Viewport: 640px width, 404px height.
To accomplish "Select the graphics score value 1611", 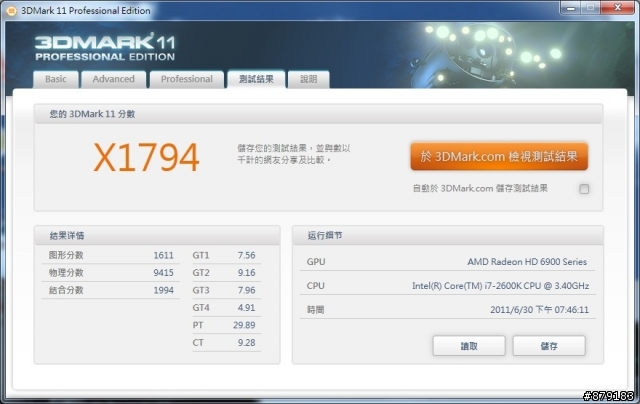I will coord(164,255).
